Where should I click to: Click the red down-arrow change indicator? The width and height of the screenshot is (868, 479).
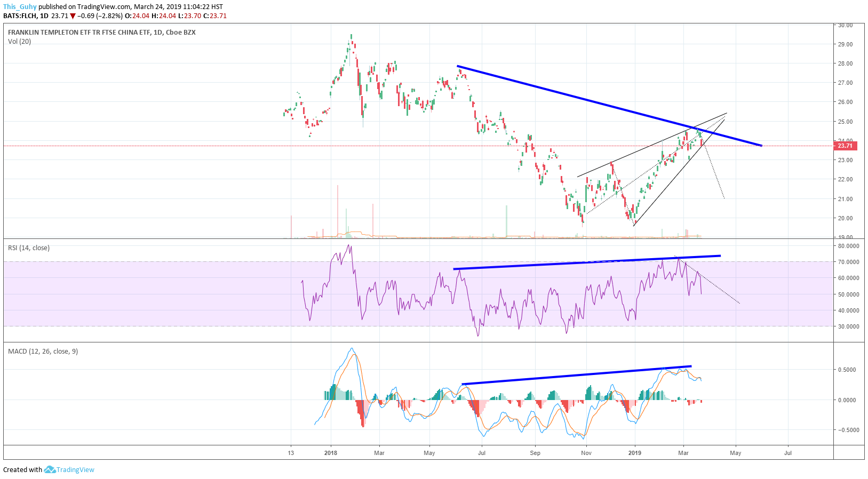point(73,16)
